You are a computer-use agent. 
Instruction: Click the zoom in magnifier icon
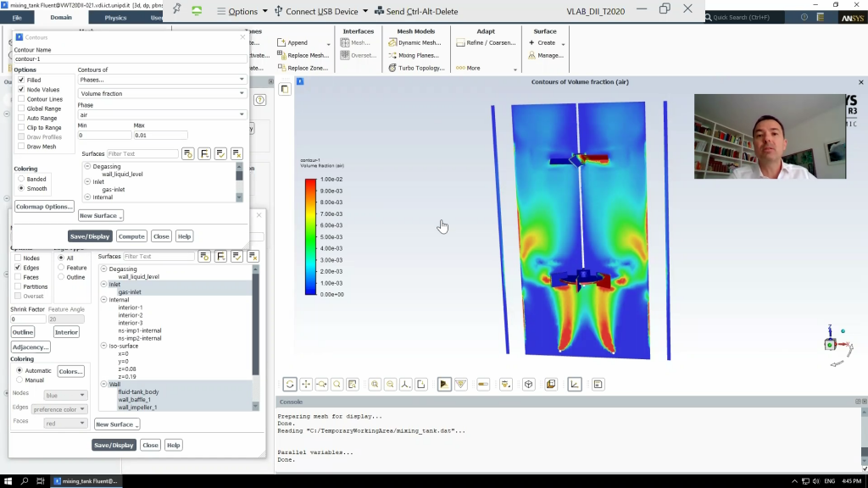(x=375, y=385)
